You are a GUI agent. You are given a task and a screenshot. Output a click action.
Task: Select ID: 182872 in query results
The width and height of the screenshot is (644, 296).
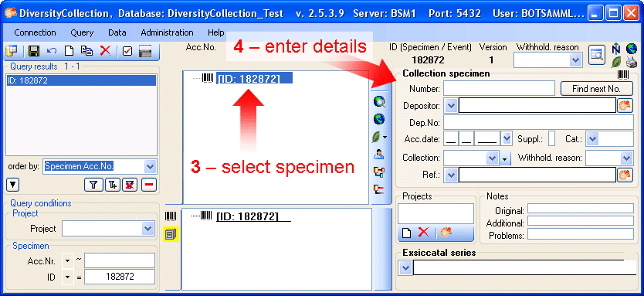click(81, 80)
